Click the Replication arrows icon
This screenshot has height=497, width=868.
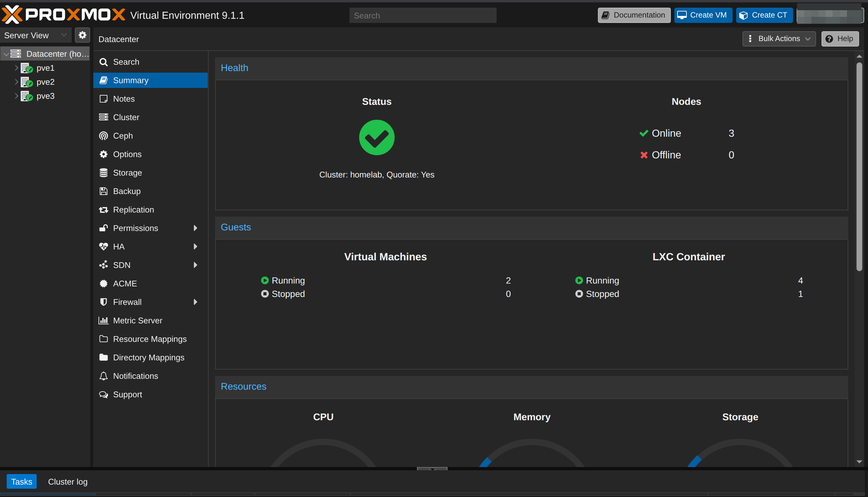[104, 210]
